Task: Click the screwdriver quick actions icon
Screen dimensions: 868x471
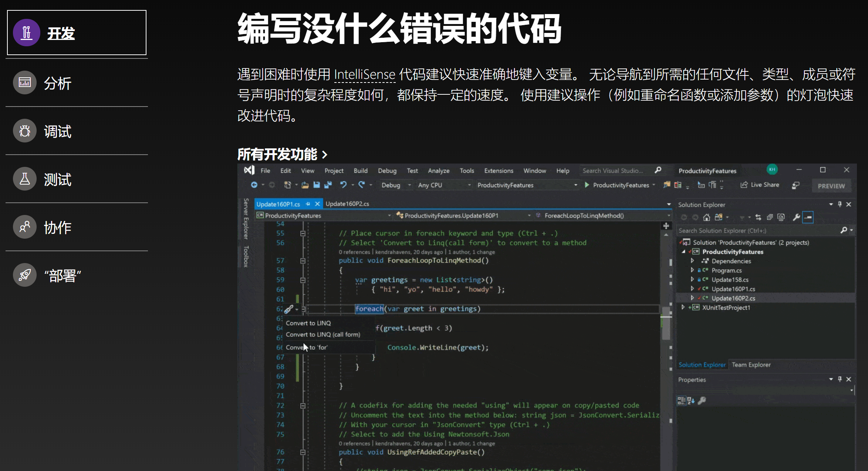Action: 289,309
